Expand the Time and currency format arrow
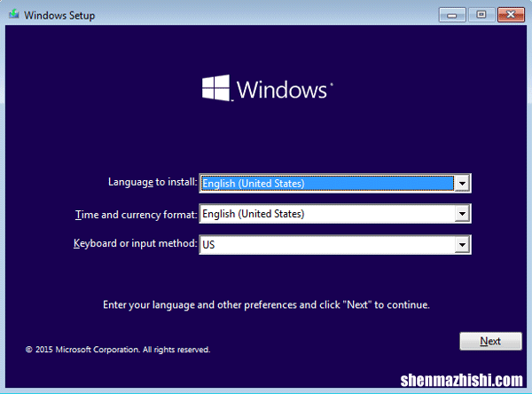Image resolution: width=532 pixels, height=394 pixels. point(462,214)
